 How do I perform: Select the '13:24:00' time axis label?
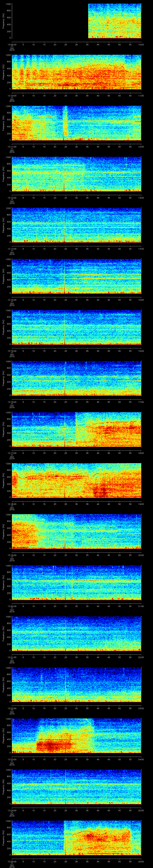click(x=12, y=810)
